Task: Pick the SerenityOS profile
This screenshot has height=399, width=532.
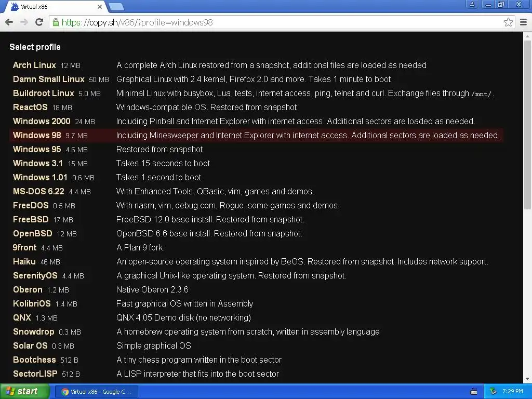Action: (x=35, y=275)
